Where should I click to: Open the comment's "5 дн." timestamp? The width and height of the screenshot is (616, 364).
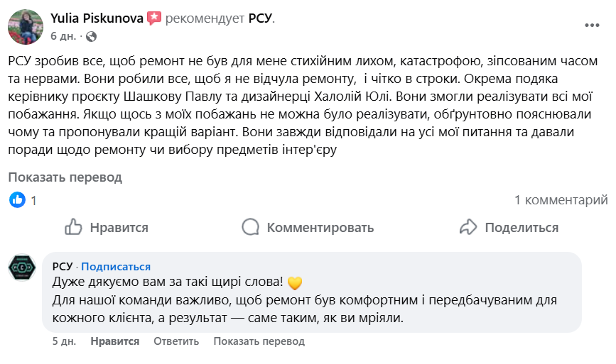click(64, 341)
